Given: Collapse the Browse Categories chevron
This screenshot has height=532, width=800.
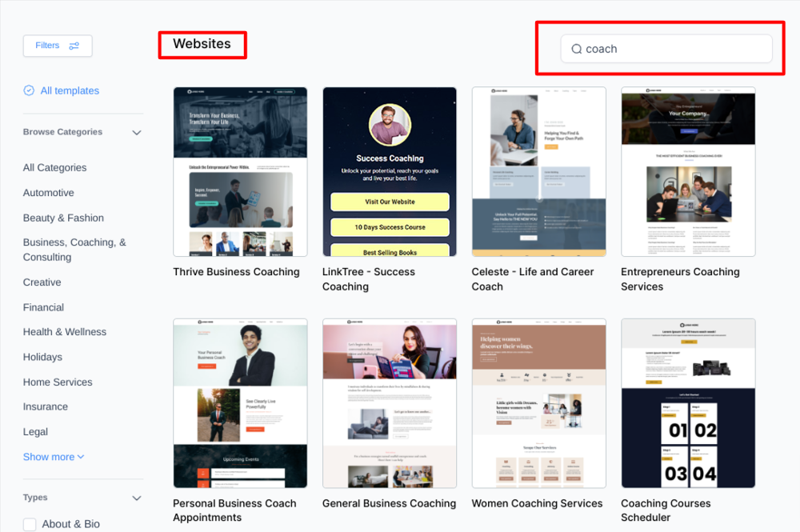Looking at the screenshot, I should point(137,133).
